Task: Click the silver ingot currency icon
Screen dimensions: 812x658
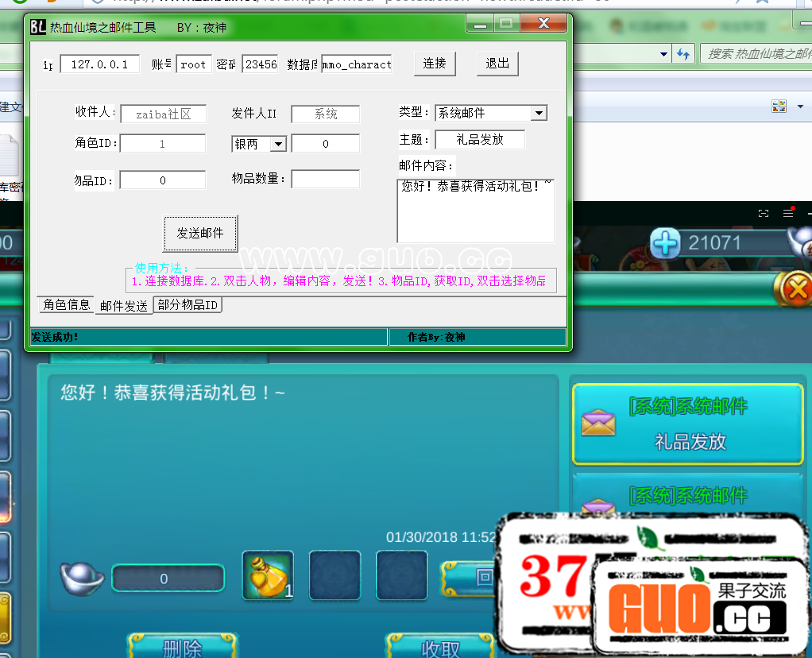Action: pyautogui.click(x=83, y=577)
